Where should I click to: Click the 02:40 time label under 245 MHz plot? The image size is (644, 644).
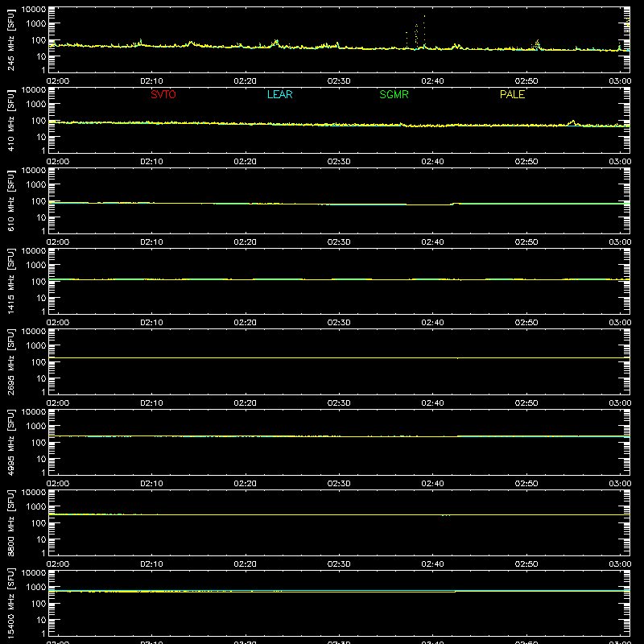(x=432, y=81)
